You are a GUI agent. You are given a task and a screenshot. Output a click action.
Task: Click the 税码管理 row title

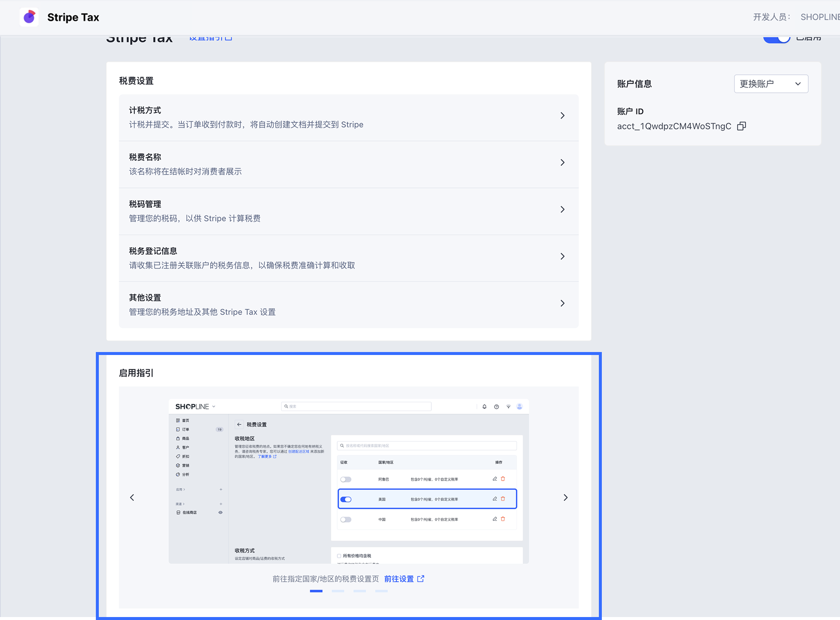[145, 204]
